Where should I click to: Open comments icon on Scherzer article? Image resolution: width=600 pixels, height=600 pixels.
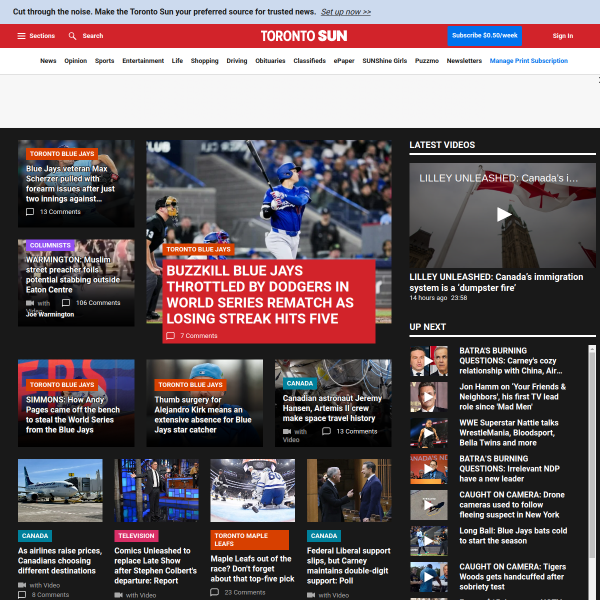point(30,212)
